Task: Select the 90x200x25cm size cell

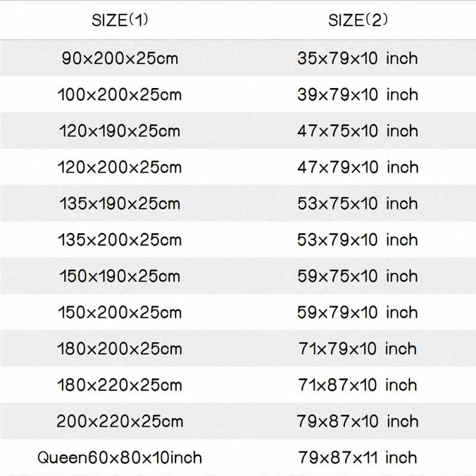Action: (x=120, y=58)
